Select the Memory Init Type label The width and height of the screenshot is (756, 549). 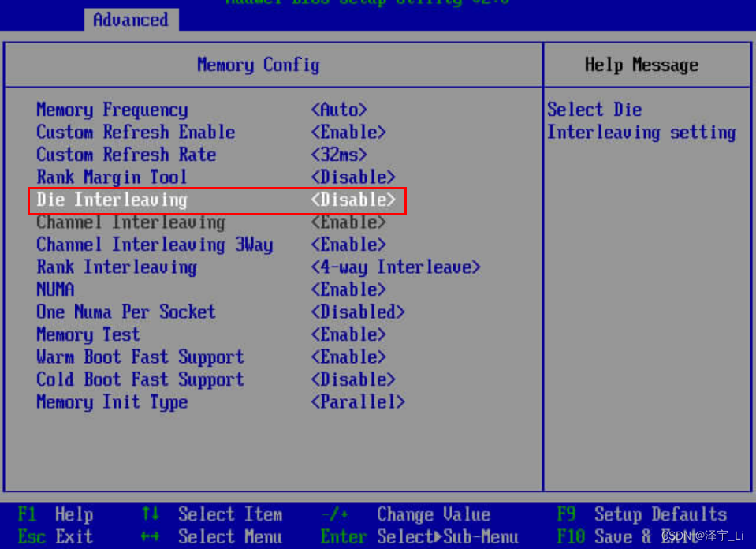113,401
